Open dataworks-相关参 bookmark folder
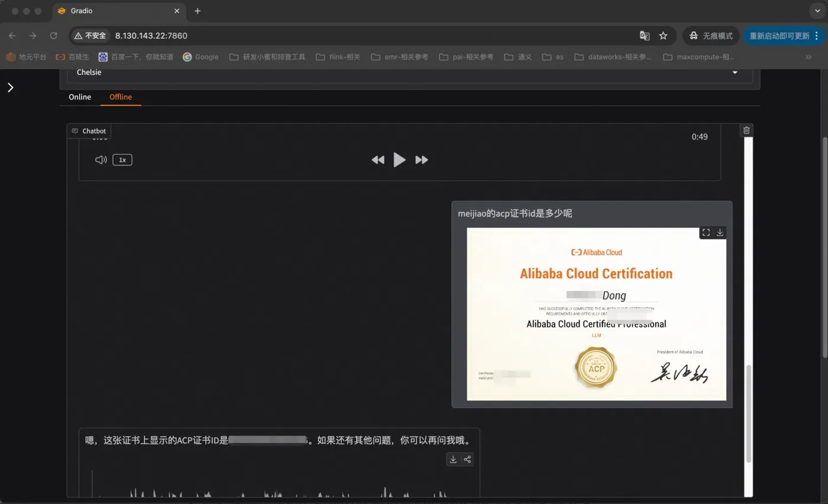The width and height of the screenshot is (828, 504). [x=613, y=57]
